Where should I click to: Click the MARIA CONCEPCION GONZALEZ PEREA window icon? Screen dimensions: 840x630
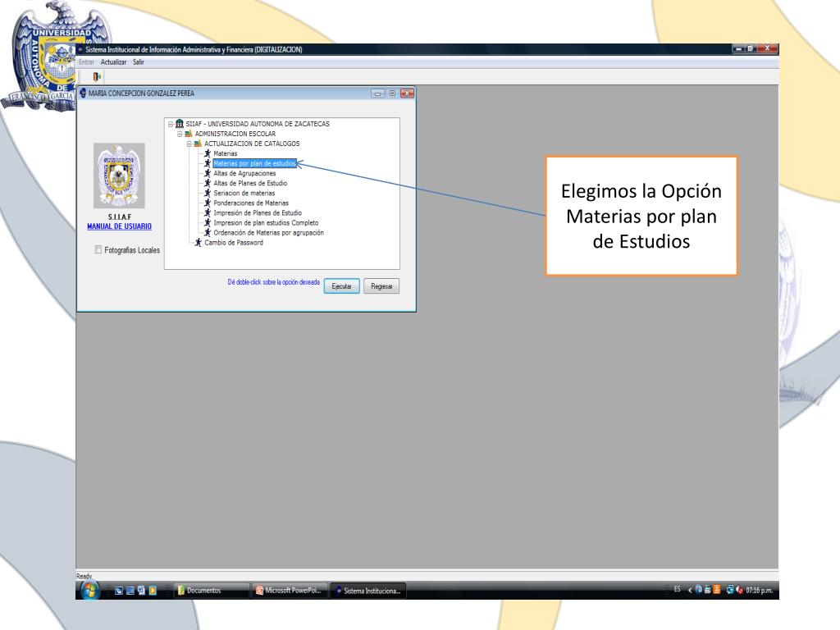click(83, 94)
